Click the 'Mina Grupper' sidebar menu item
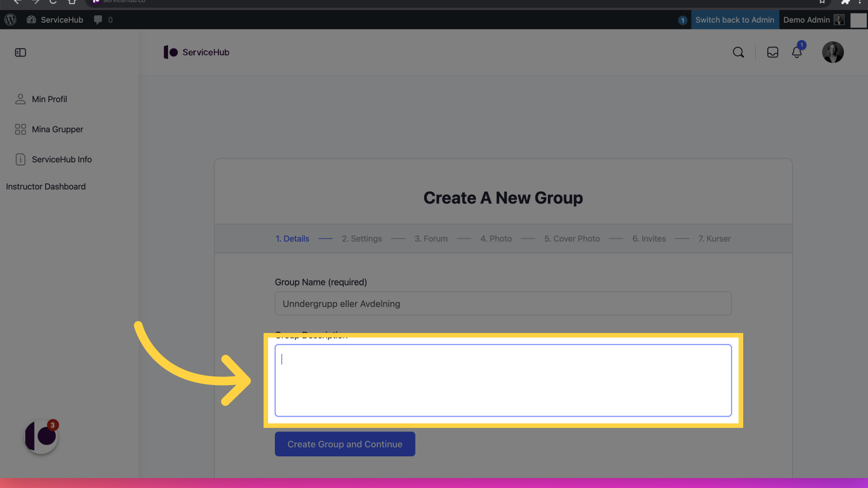The width and height of the screenshot is (868, 488). (57, 129)
